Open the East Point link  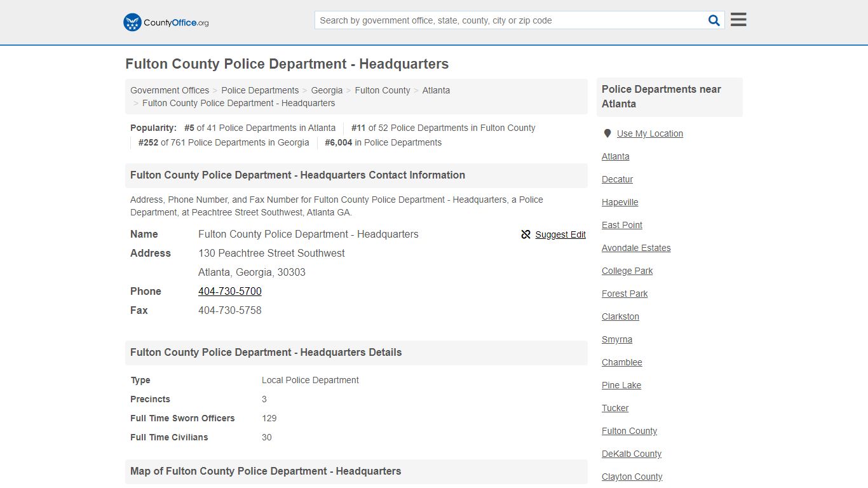click(x=622, y=225)
